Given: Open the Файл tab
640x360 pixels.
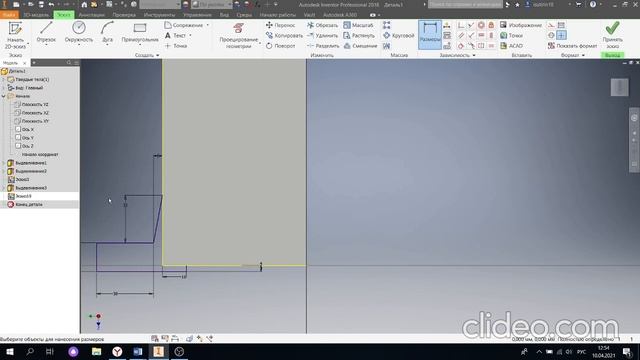Looking at the screenshot, I should pos(9,15).
